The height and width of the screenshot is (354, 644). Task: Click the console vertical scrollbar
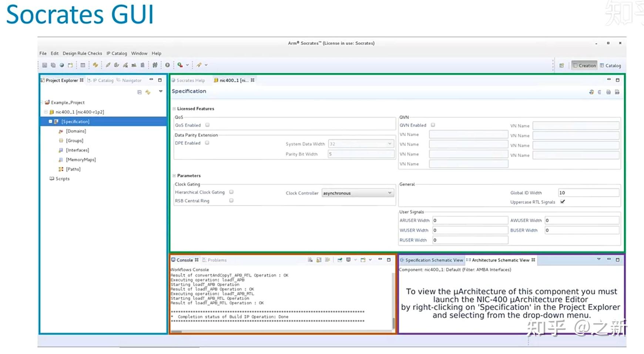coord(393,300)
